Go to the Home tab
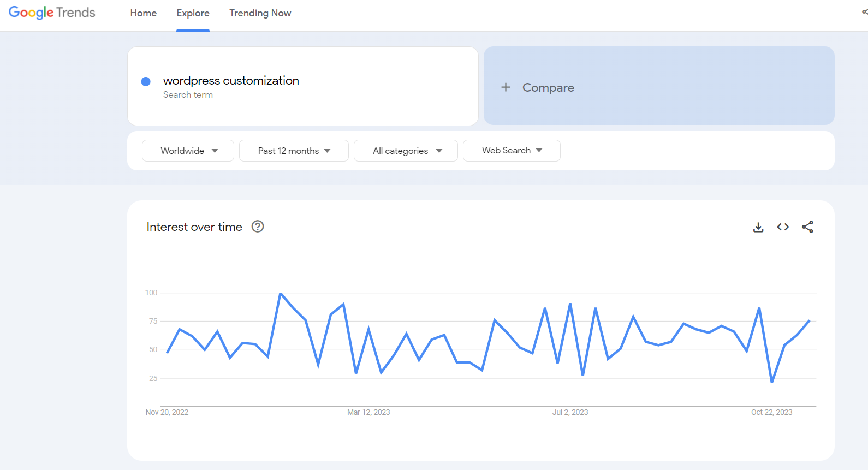The height and width of the screenshot is (470, 868). point(144,13)
